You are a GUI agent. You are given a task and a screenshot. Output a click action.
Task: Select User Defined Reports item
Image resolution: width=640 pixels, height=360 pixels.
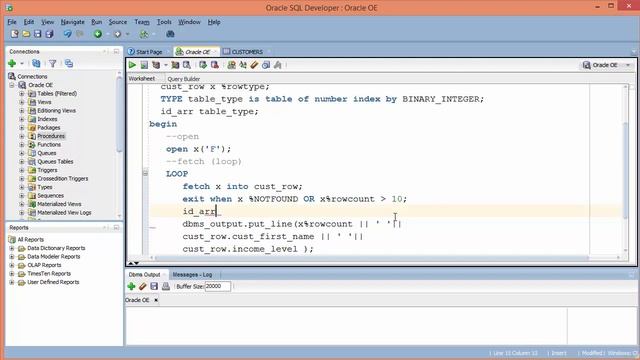pos(53,282)
